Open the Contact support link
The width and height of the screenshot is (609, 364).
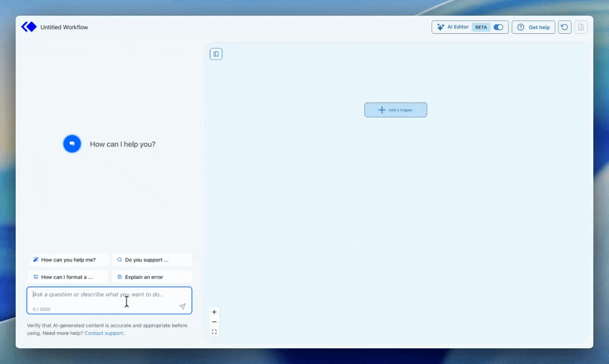click(x=104, y=333)
